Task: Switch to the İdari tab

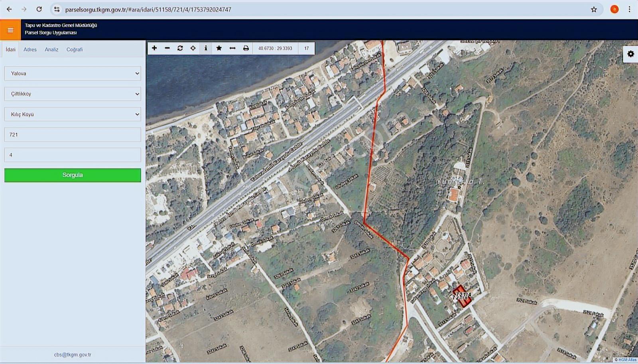Action: tap(11, 49)
